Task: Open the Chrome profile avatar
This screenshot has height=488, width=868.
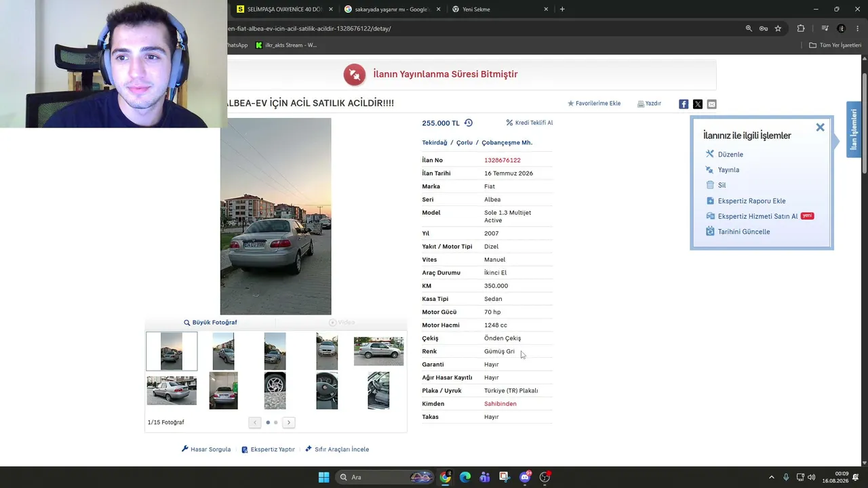Action: [x=842, y=28]
